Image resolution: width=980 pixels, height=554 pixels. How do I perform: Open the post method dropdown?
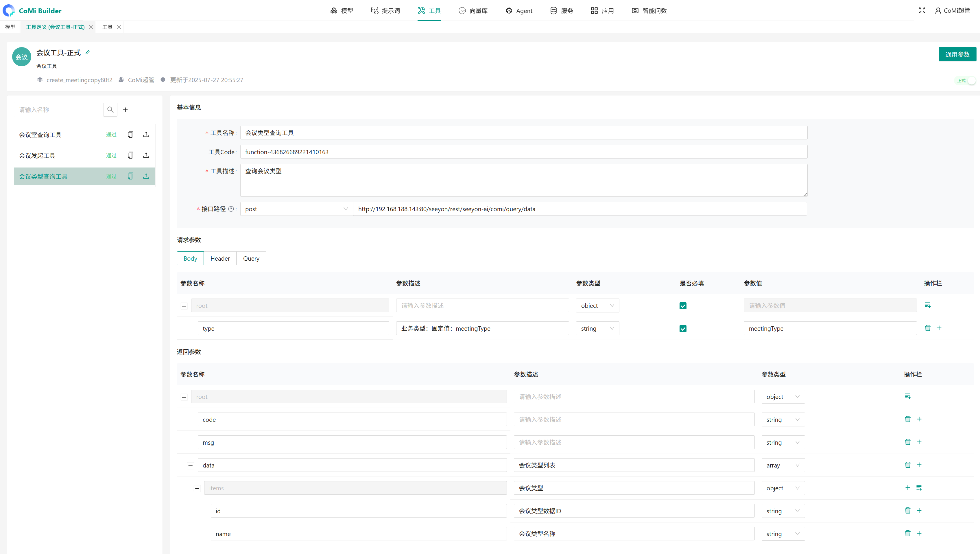[297, 209]
